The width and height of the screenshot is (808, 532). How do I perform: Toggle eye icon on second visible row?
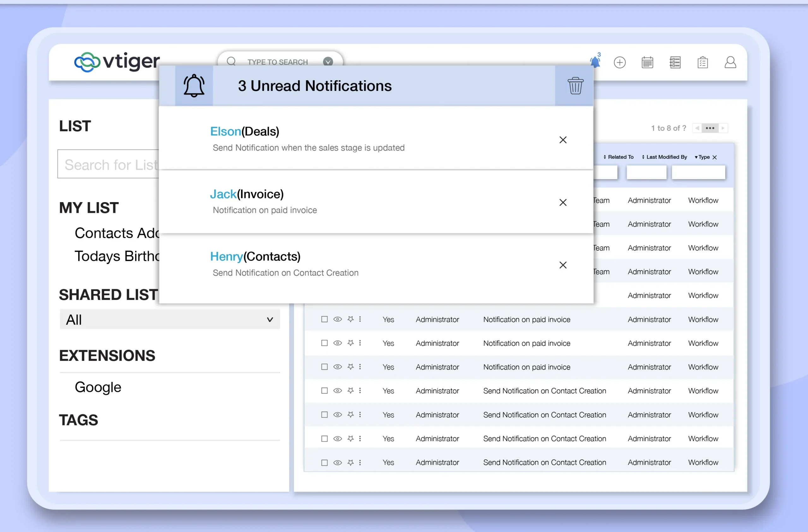pos(337,343)
